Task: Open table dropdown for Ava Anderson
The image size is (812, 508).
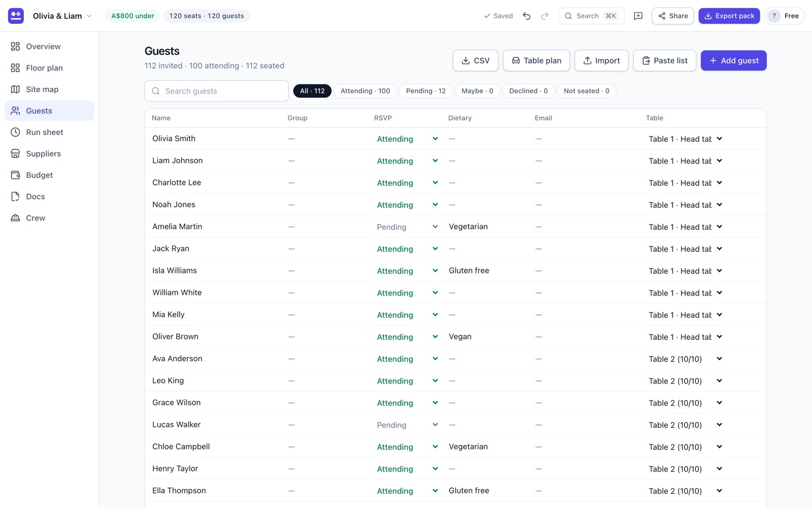Action: (x=686, y=359)
